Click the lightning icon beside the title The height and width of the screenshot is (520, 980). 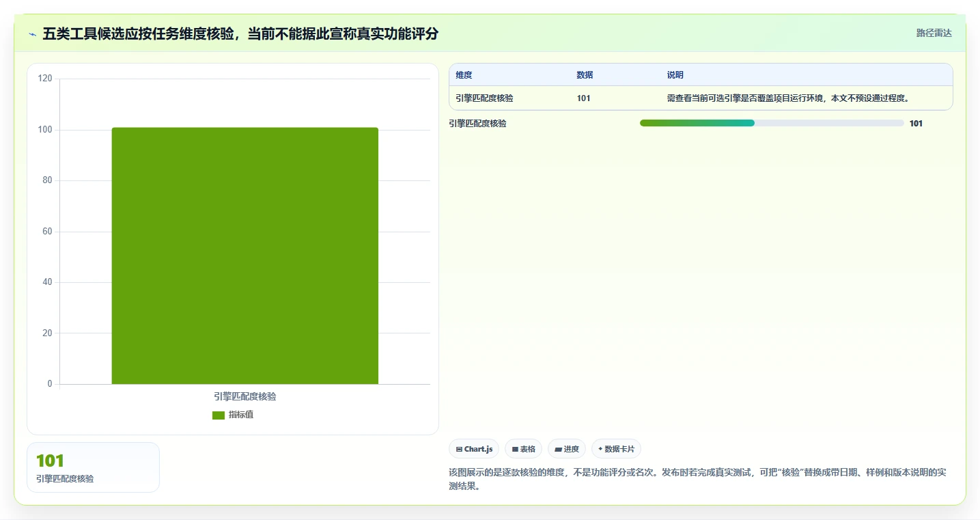coord(32,33)
